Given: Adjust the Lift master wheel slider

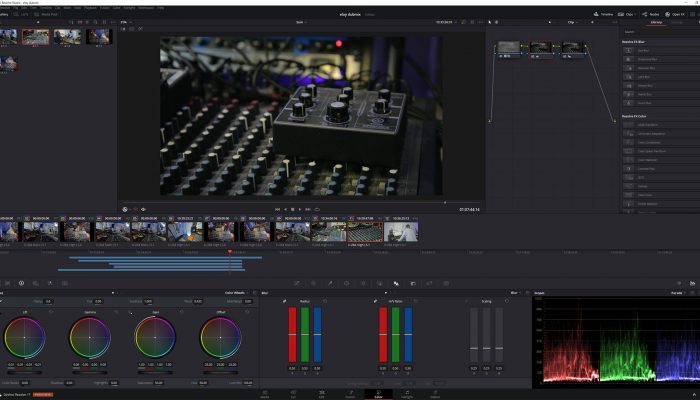Looking at the screenshot, I should click(25, 372).
